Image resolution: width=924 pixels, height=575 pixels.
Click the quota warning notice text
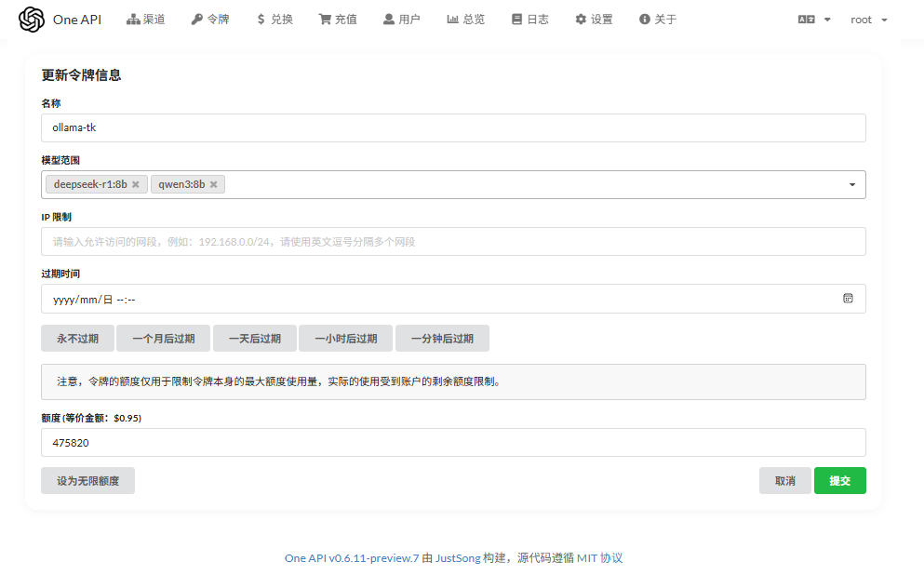coord(279,381)
